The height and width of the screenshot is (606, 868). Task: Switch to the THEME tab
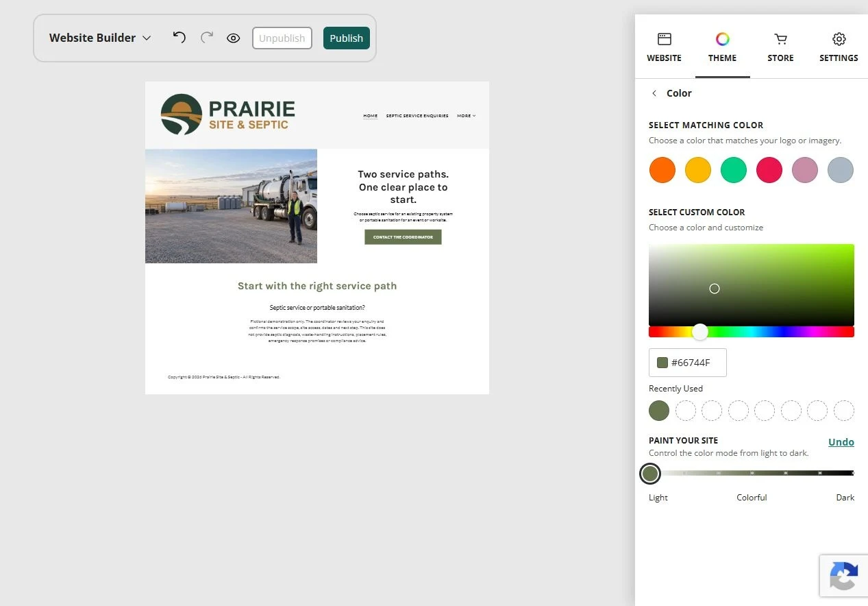point(723,47)
